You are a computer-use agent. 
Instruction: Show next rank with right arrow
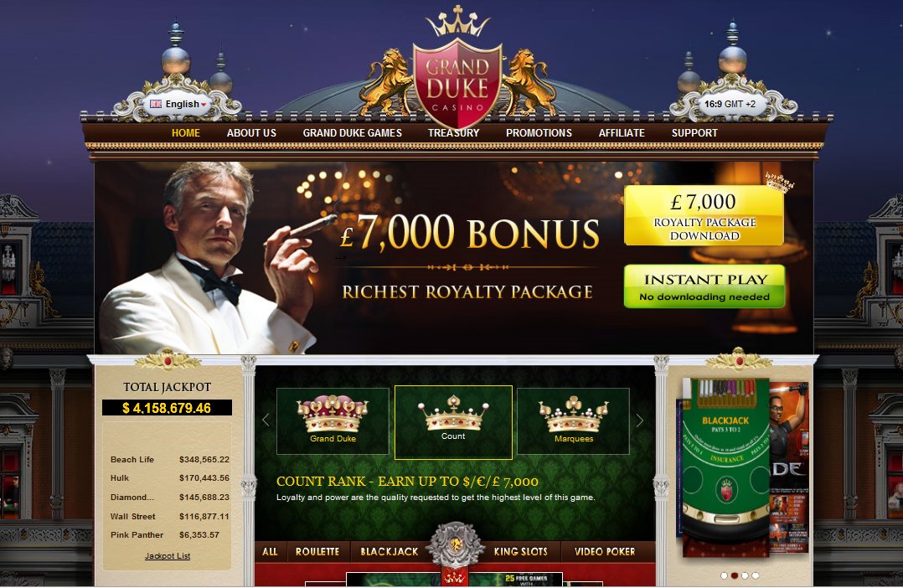pyautogui.click(x=640, y=420)
